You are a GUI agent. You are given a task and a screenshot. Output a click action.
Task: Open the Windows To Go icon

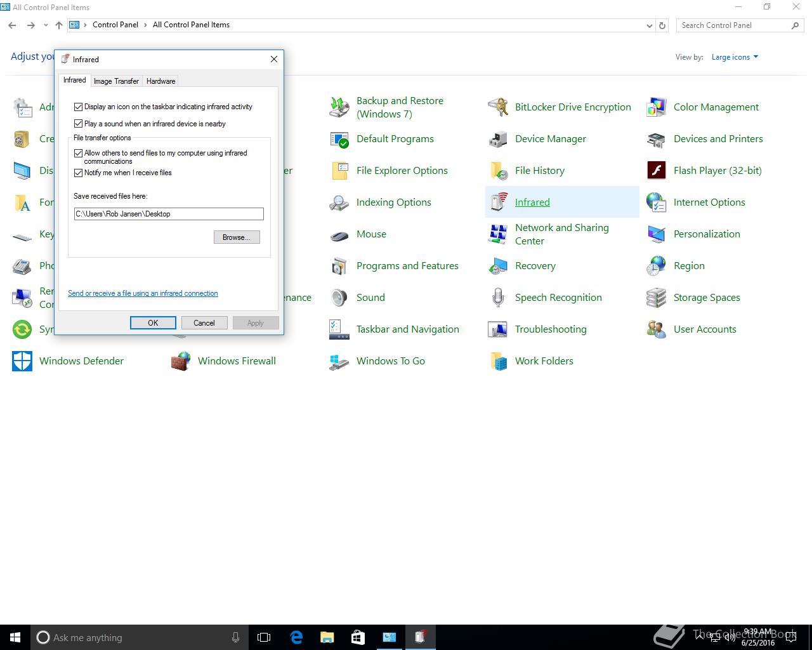coord(339,361)
